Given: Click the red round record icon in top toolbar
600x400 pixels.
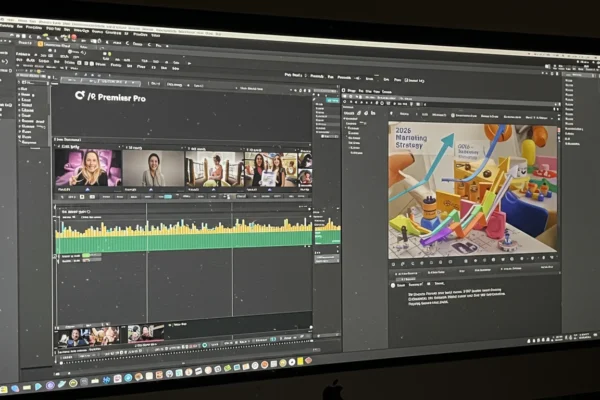Looking at the screenshot, I should (x=74, y=37).
